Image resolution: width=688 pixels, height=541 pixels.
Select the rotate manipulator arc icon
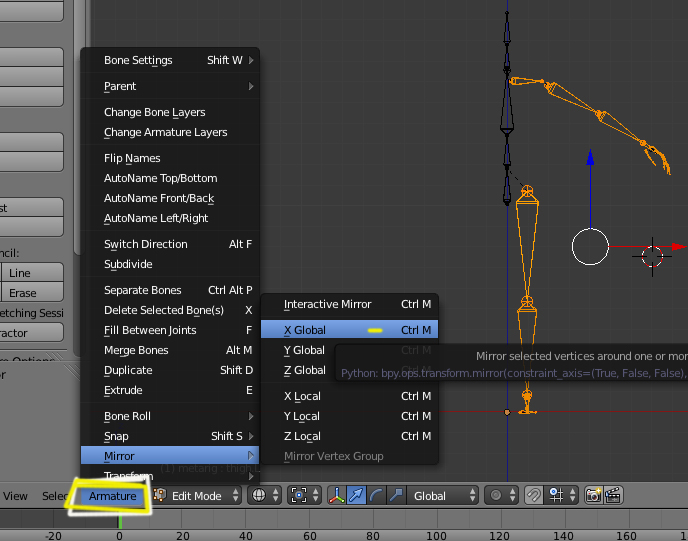click(x=376, y=496)
